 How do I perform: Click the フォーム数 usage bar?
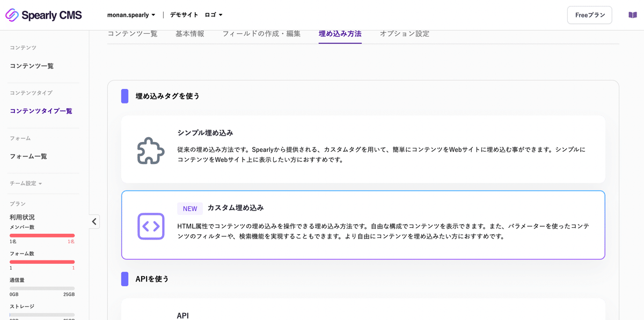42,262
